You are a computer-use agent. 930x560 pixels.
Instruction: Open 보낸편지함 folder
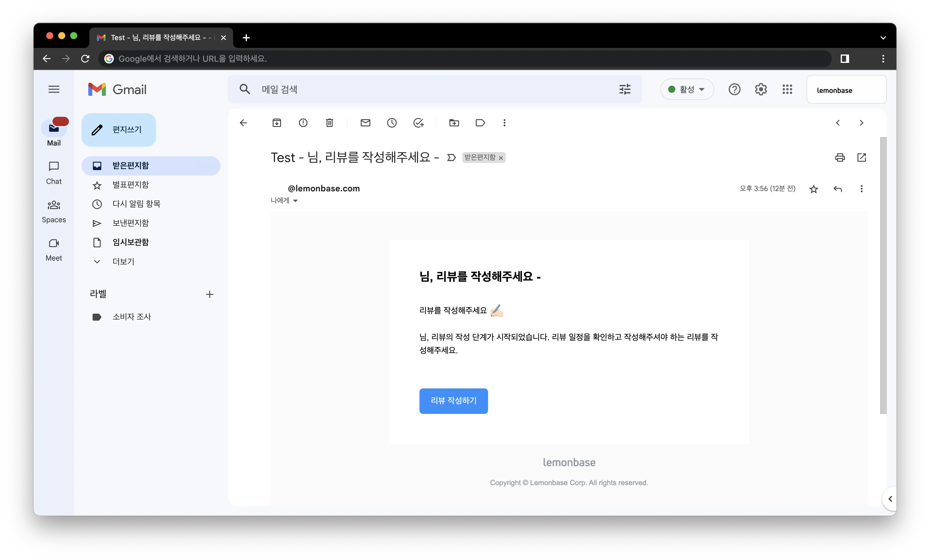click(151, 223)
